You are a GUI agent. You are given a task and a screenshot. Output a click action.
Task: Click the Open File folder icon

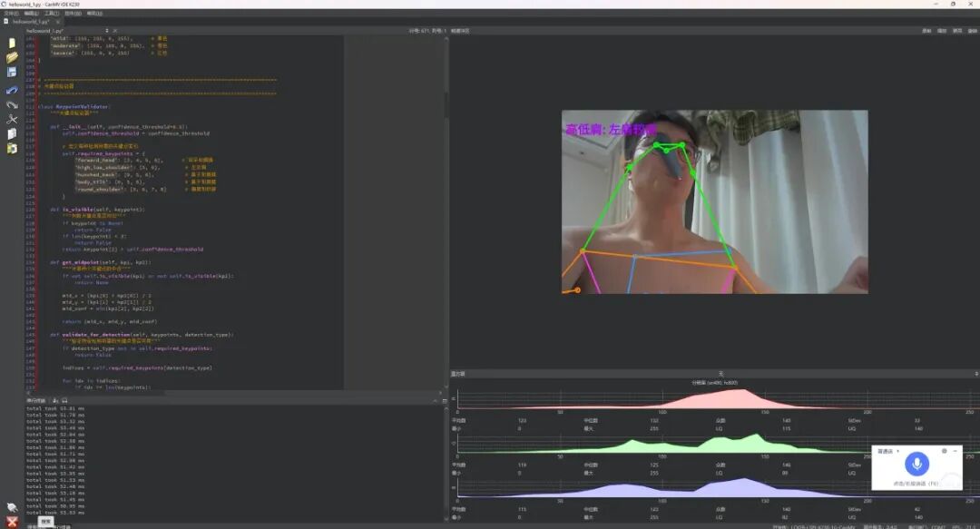(x=12, y=57)
